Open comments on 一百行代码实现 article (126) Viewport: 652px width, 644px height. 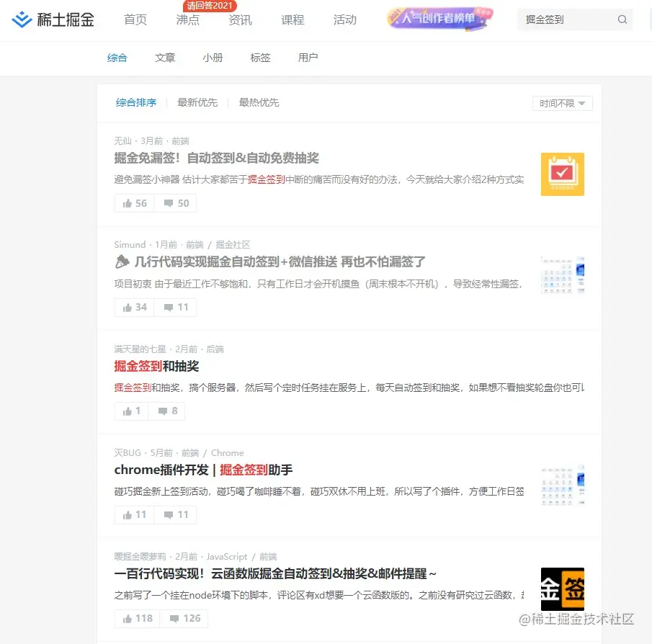[x=184, y=619]
